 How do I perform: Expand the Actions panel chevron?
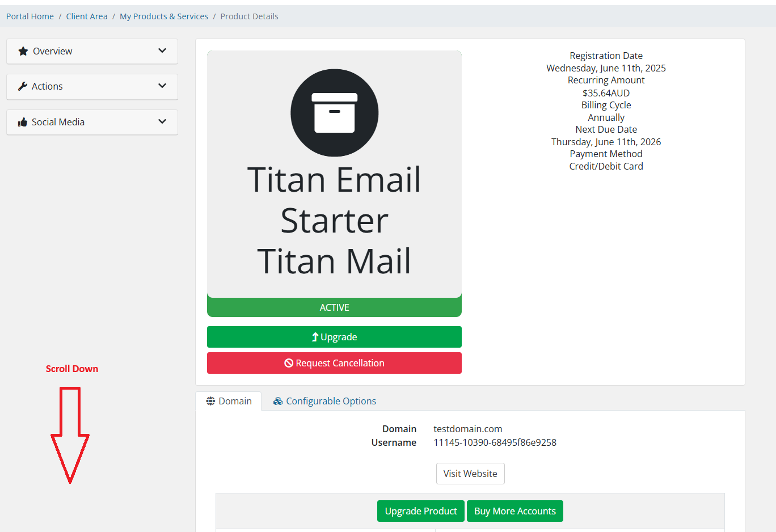162,86
